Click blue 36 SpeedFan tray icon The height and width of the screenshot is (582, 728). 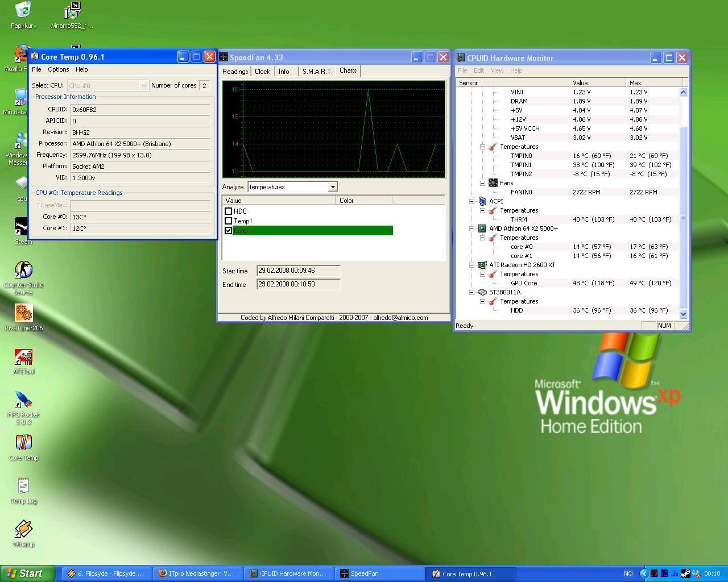pyautogui.click(x=675, y=573)
